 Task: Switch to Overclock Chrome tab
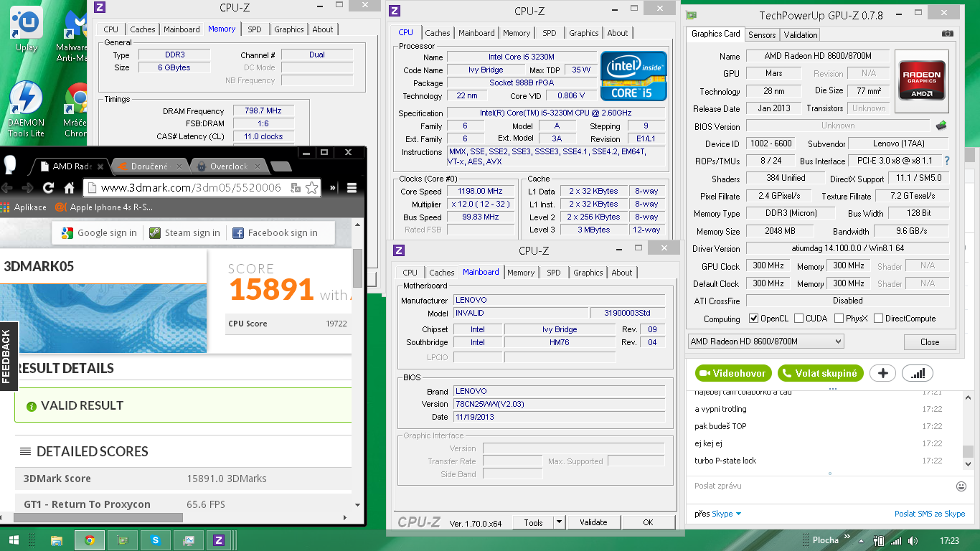(x=228, y=166)
